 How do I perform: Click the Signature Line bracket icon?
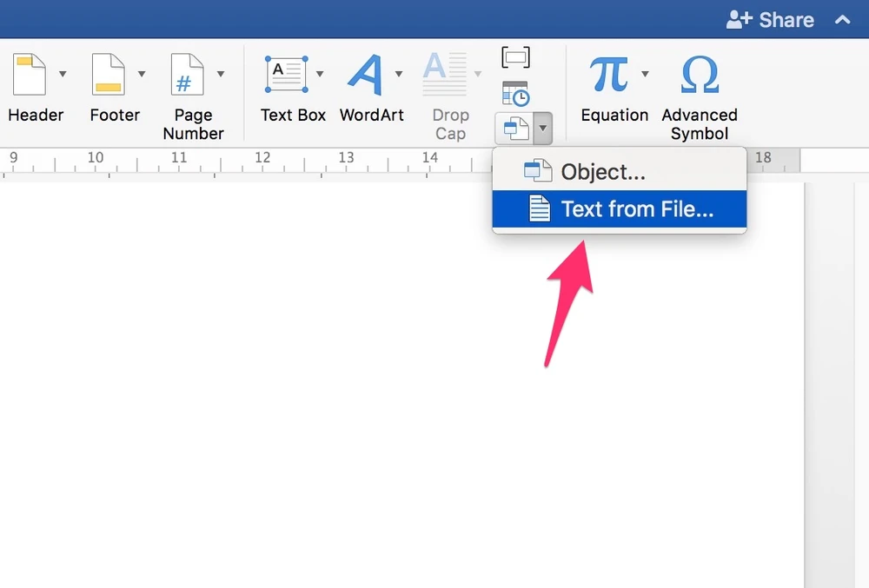tap(515, 57)
